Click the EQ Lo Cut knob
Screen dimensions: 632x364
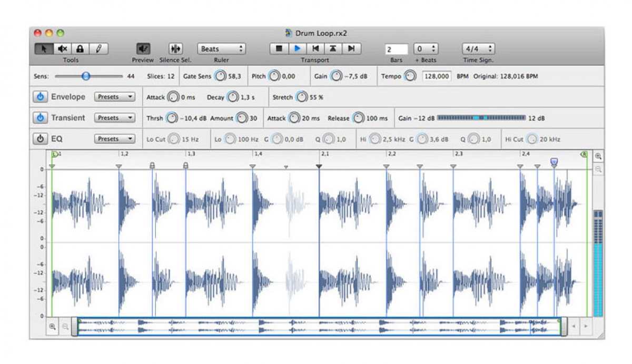(175, 140)
